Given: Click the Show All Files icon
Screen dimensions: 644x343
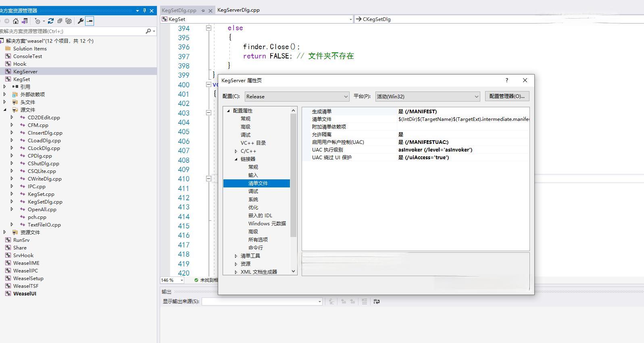Looking at the screenshot, I should pos(69,21).
